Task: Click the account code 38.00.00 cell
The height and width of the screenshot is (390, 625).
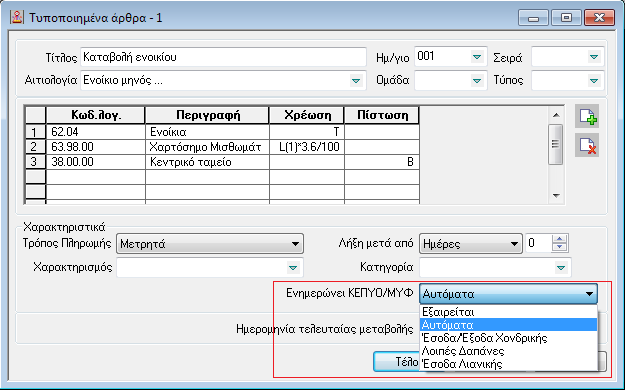Action: (96, 162)
